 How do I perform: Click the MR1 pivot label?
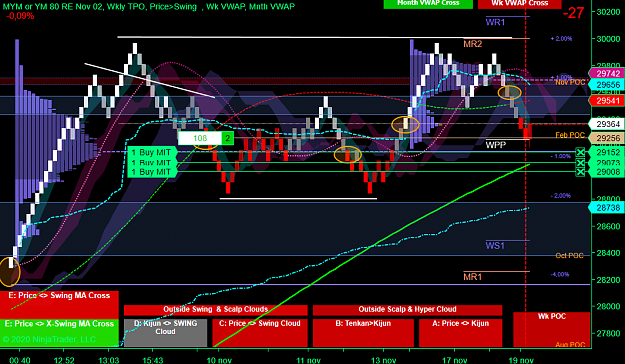pos(472,277)
